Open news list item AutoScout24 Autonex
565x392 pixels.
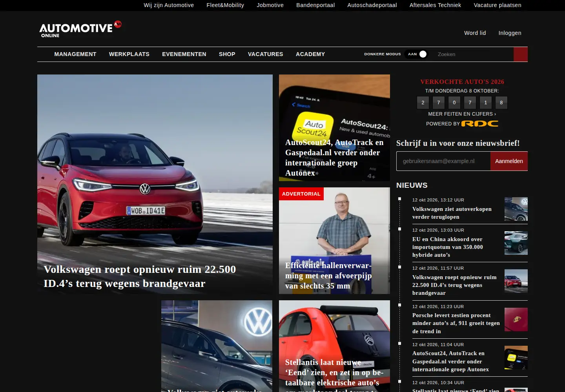click(450, 361)
